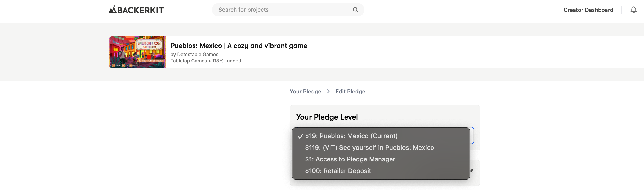Click the checkmark beside $19 option
Image resolution: width=644 pixels, height=190 pixels.
tap(300, 136)
